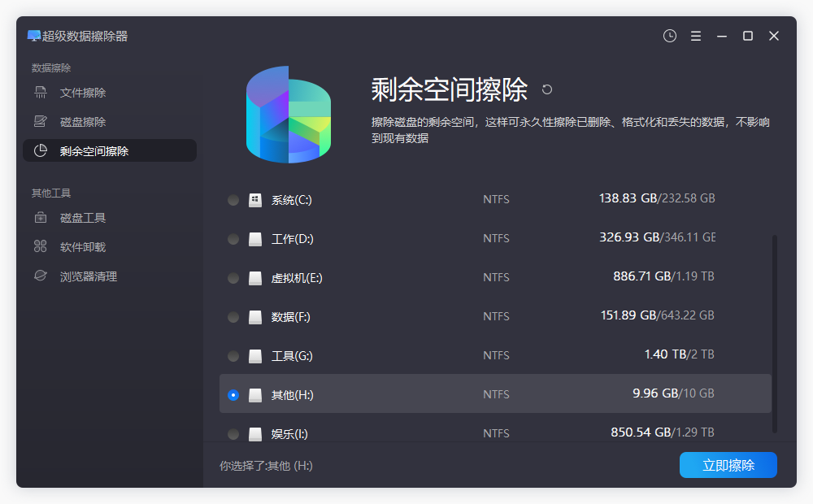Click the 其他(H:) drive name
The width and height of the screenshot is (813, 504).
(x=293, y=395)
